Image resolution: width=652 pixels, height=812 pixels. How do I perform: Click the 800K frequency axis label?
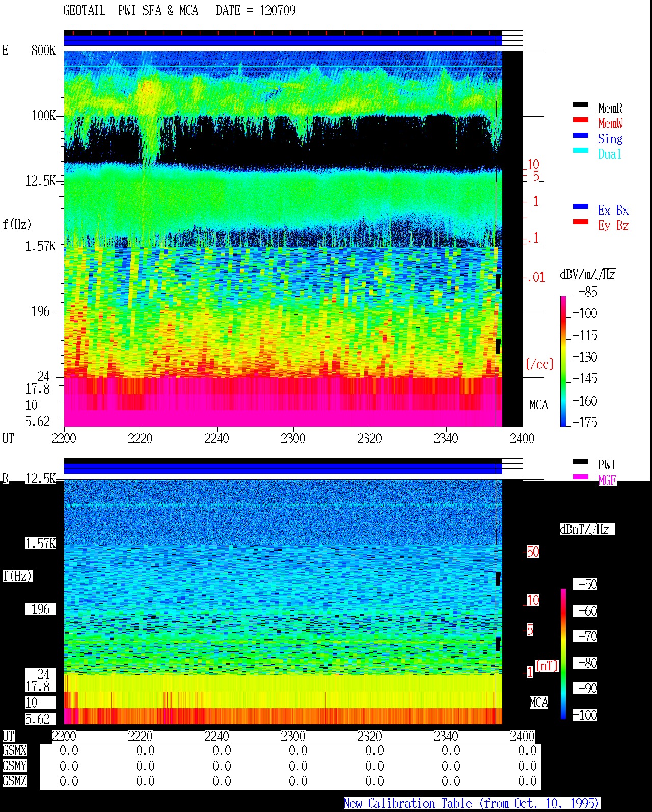tap(43, 50)
